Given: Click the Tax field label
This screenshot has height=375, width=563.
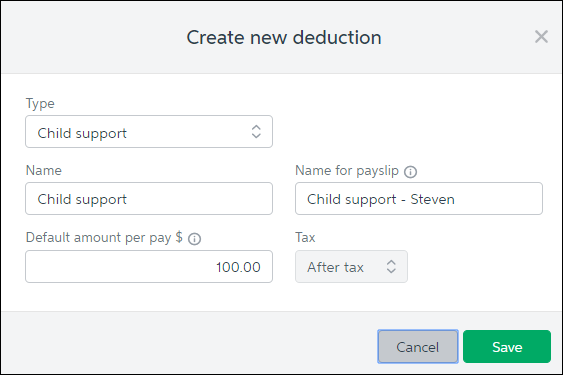Looking at the screenshot, I should pos(305,237).
